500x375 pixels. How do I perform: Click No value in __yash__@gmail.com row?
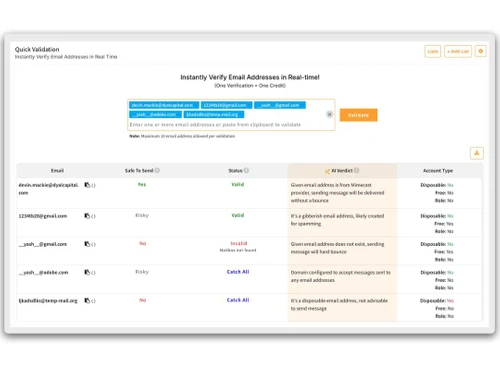pyautogui.click(x=143, y=243)
